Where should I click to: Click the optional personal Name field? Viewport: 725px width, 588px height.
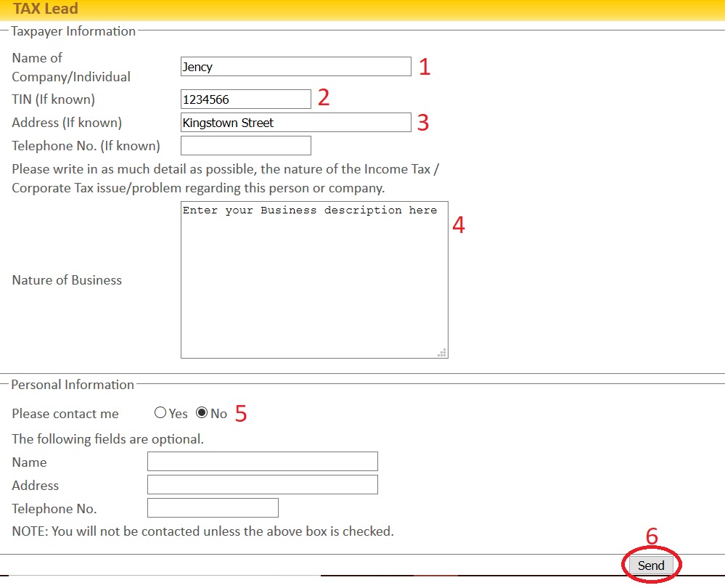coord(262,462)
